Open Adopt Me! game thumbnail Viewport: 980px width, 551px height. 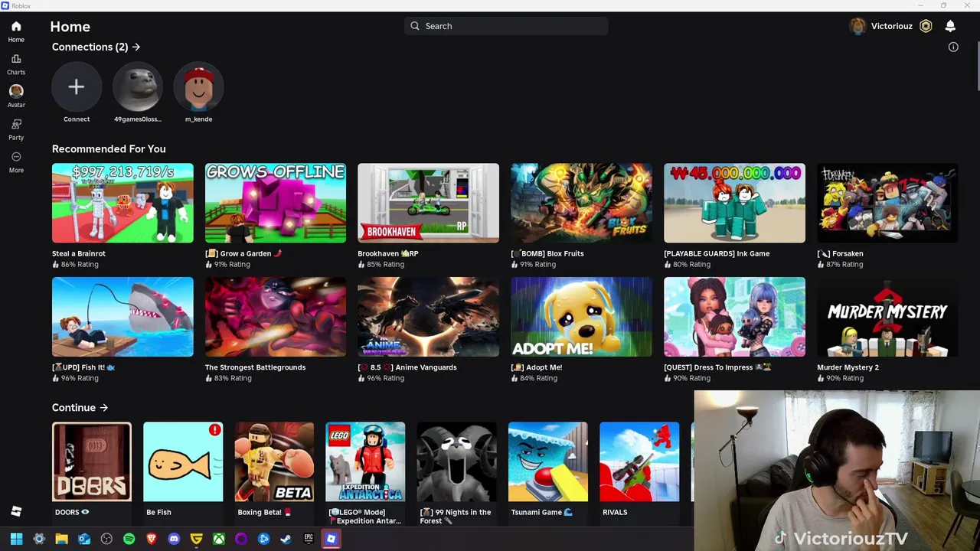(x=581, y=317)
